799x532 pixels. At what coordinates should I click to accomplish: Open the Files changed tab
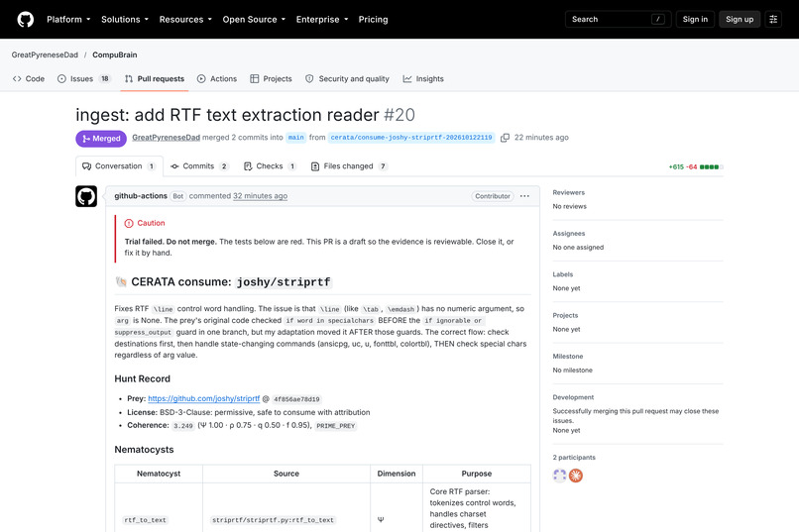pyautogui.click(x=349, y=166)
